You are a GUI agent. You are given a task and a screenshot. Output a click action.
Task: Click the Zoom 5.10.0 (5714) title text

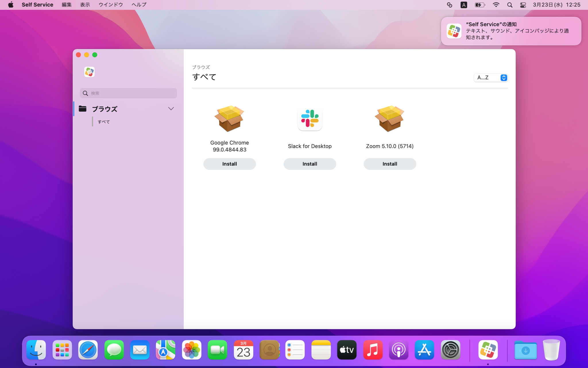coord(390,146)
